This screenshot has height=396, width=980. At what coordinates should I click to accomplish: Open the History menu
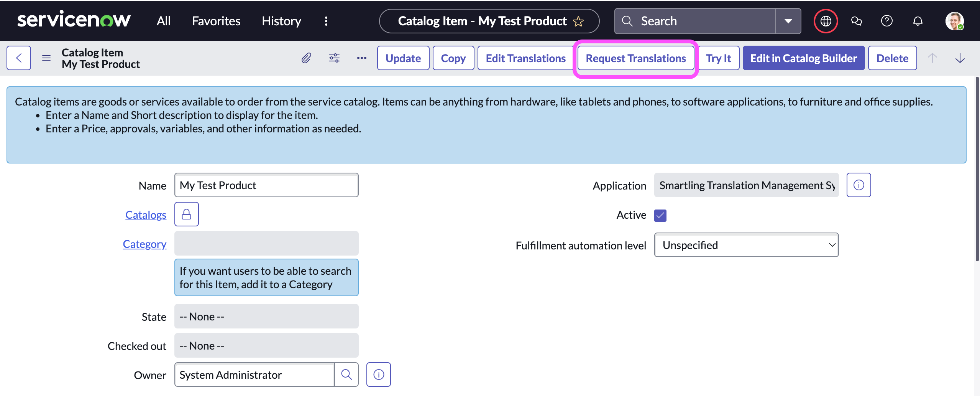coord(281,21)
